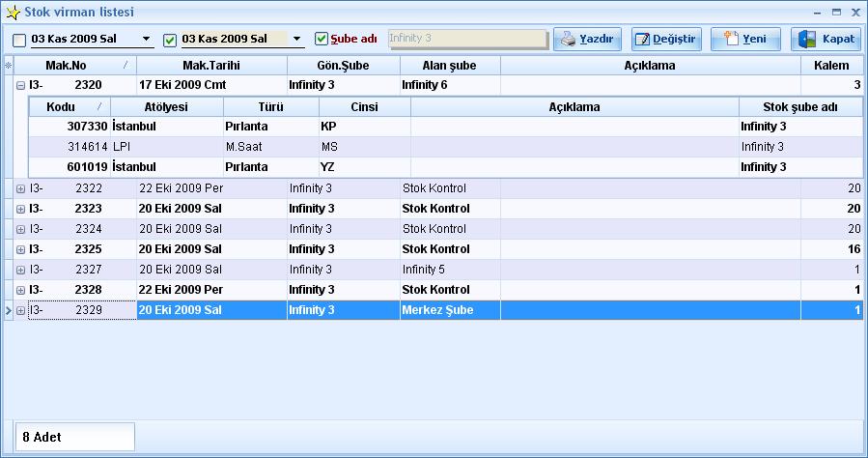Expand row I3- 2324
Image resolution: width=868 pixels, height=458 pixels.
tap(20, 229)
